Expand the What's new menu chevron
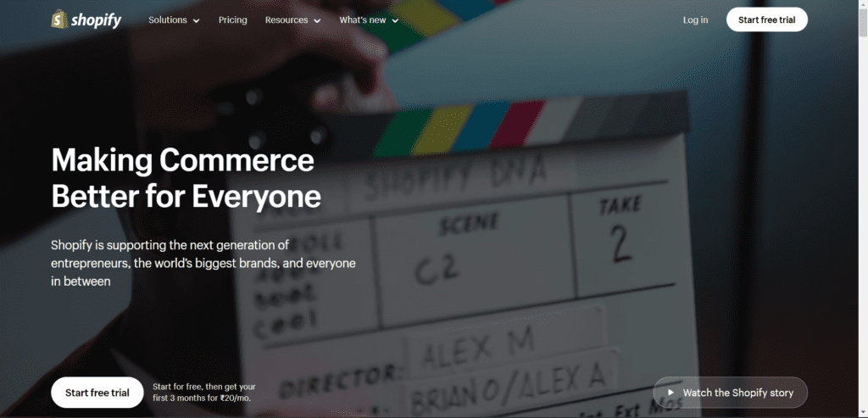This screenshot has height=418, width=868. pos(395,20)
